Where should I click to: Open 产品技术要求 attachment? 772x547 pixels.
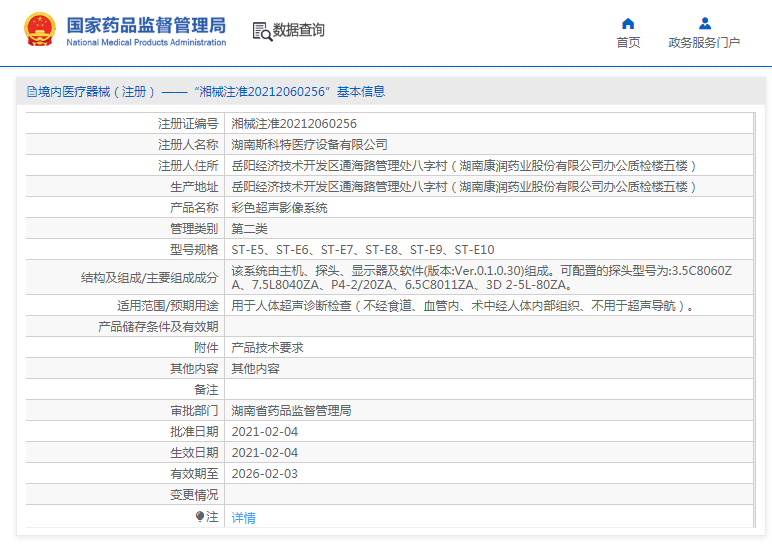267,348
